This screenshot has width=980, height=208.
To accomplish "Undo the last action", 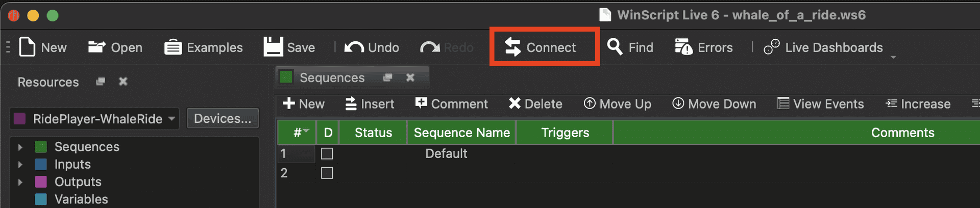I will tap(372, 47).
